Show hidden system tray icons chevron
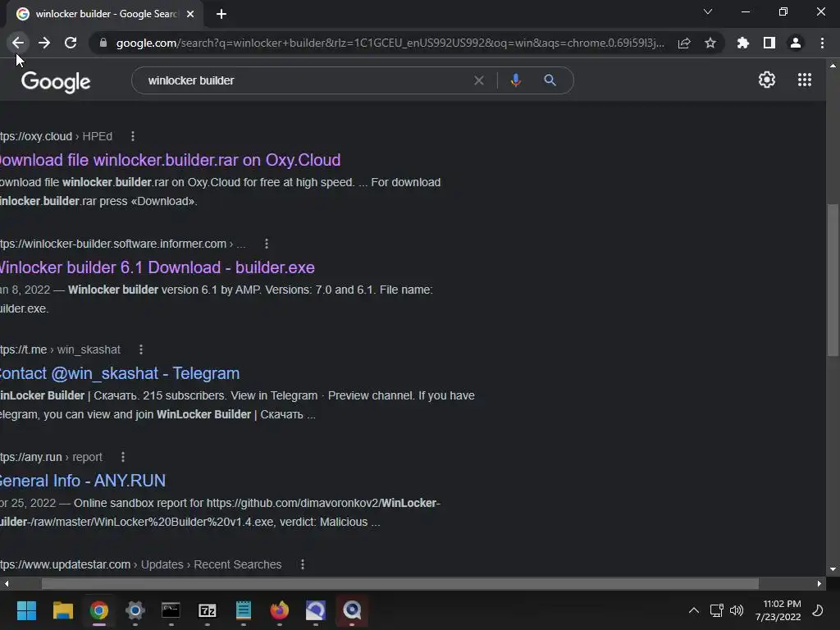The image size is (840, 630). [x=694, y=610]
